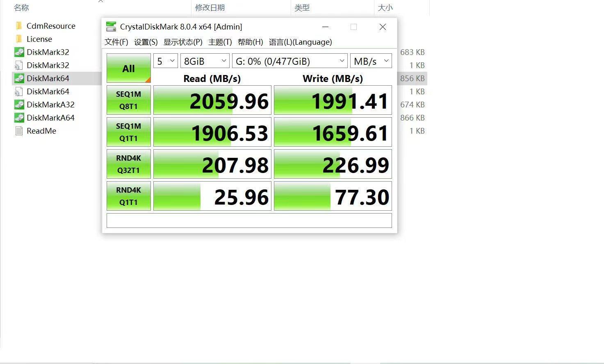
Task: Open the 设置(S) menu
Action: pyautogui.click(x=146, y=42)
